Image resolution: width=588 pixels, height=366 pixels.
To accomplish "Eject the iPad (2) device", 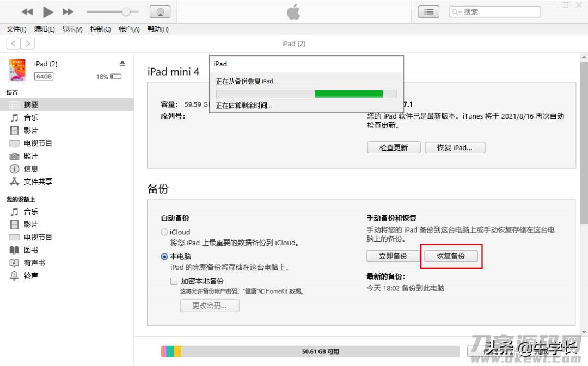I will (x=122, y=63).
